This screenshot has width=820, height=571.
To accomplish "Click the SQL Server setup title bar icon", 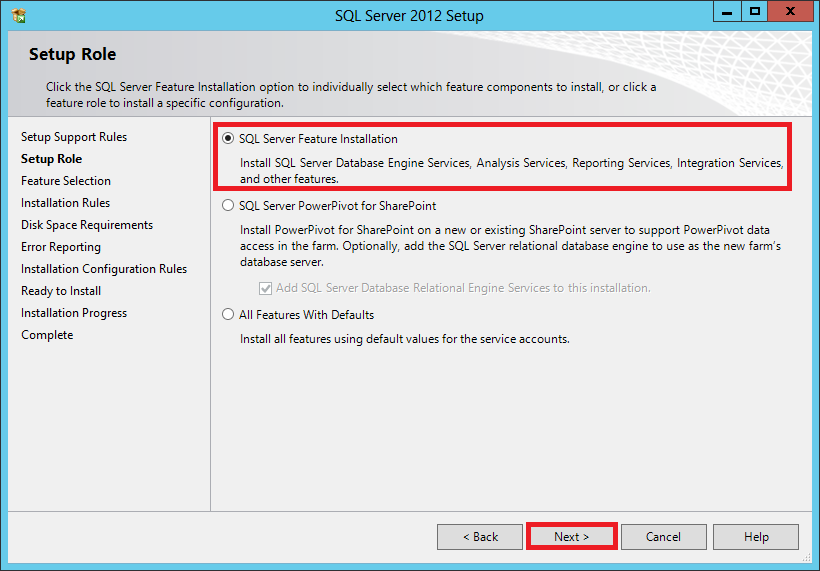I will [18, 15].
